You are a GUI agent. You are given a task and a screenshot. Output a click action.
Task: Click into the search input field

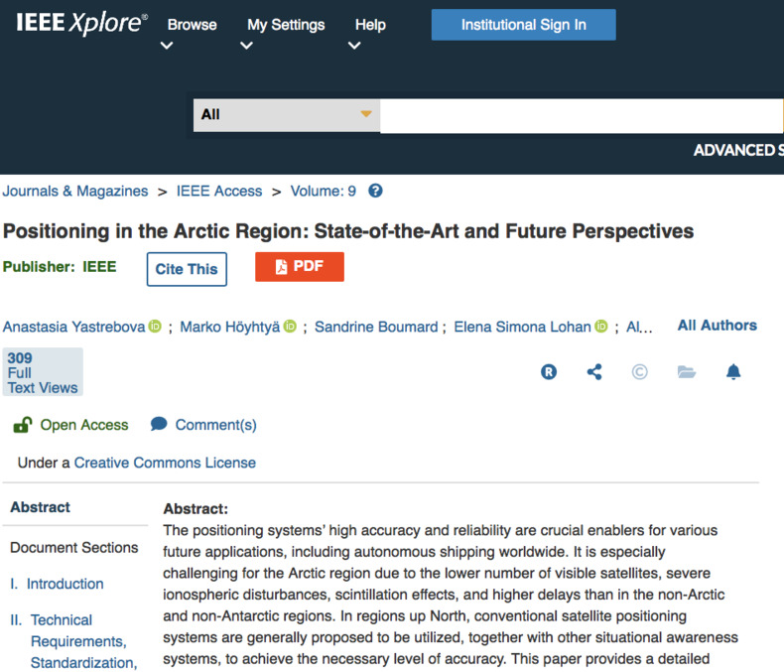click(x=582, y=116)
